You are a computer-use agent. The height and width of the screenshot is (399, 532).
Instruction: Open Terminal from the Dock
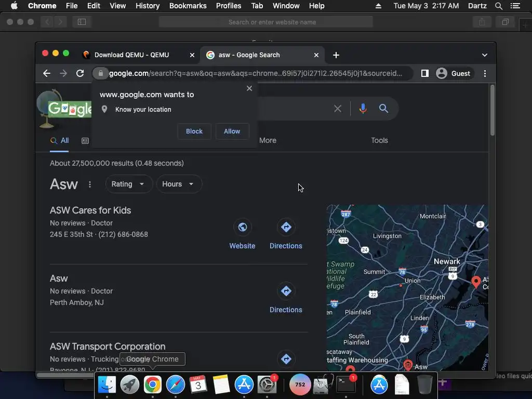pos(345,384)
